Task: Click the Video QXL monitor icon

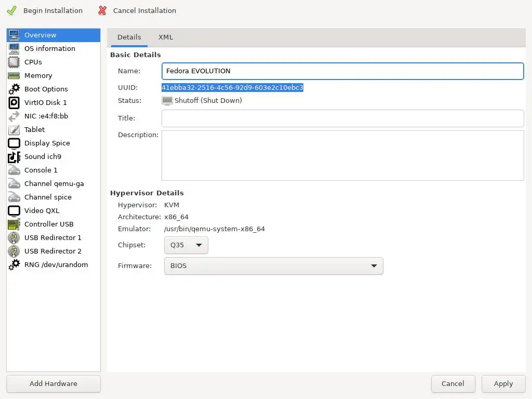Action: click(x=14, y=211)
